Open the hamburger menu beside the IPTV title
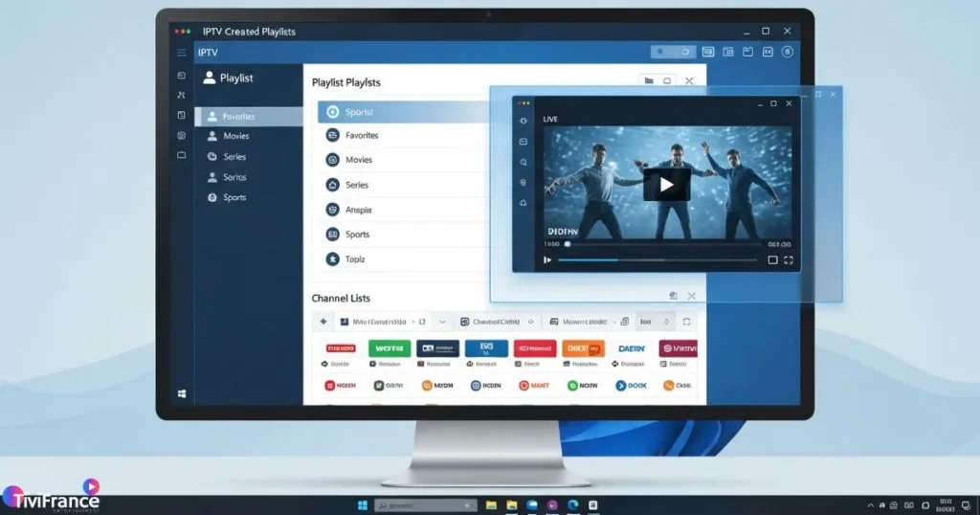The width and height of the screenshot is (980, 515). (181, 53)
